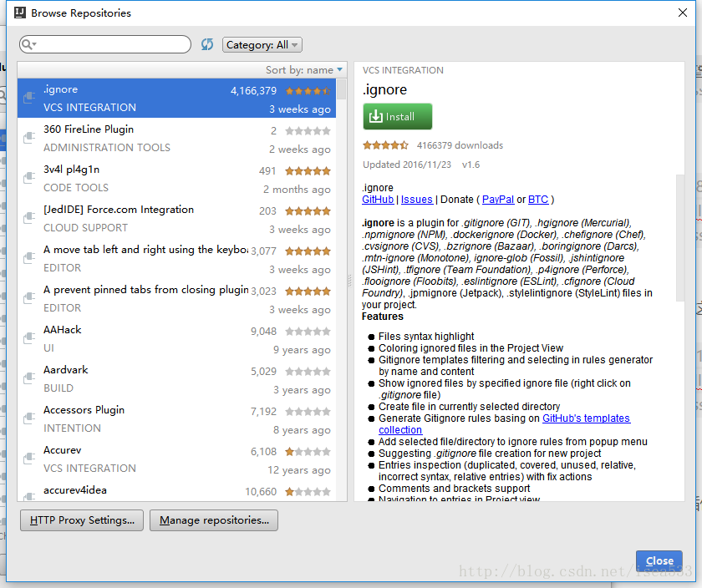The image size is (702, 588).
Task: Select the .ignore plugin row
Action: (x=176, y=98)
